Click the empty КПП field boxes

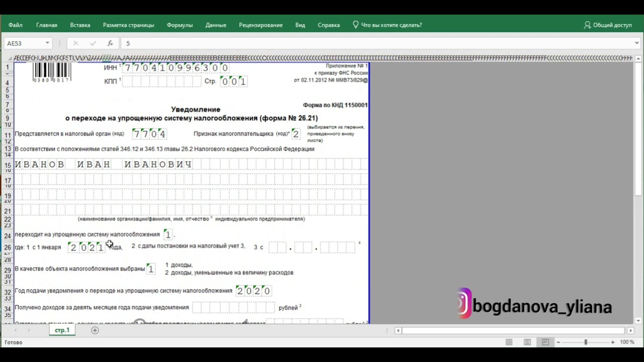click(161, 81)
